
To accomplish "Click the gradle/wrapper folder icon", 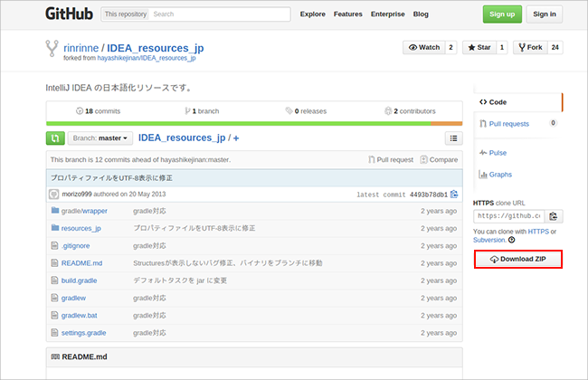I will 55,211.
